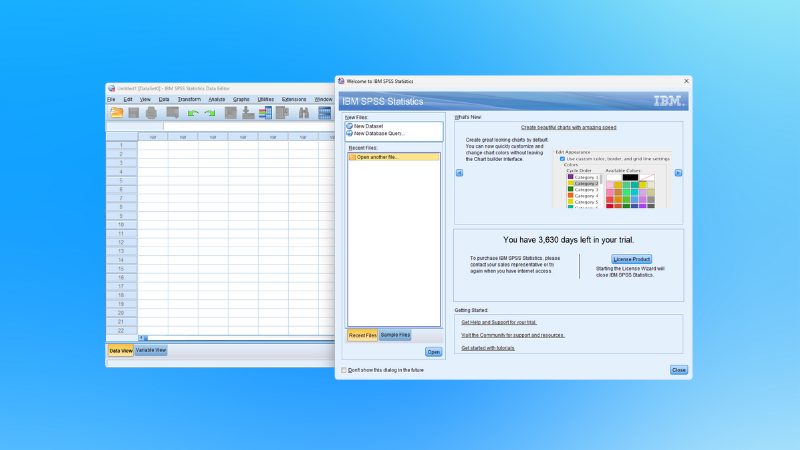Close the Welcome to IBM SPSS dialog X
800x450 pixels.
[686, 81]
